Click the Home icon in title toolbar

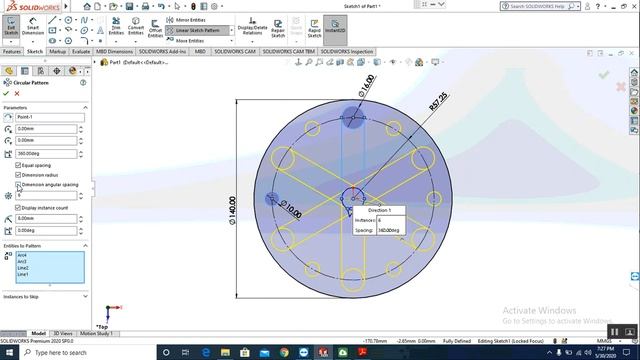(x=87, y=6)
